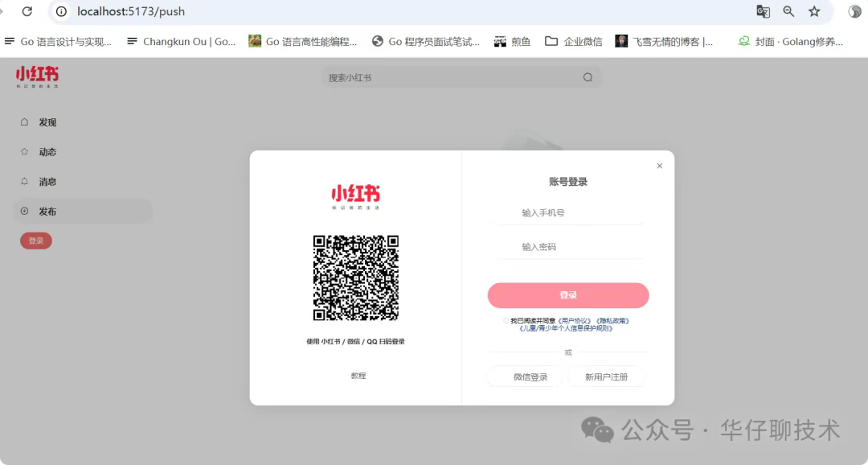
Task: Click the 账号登录 heading text
Action: 568,182
